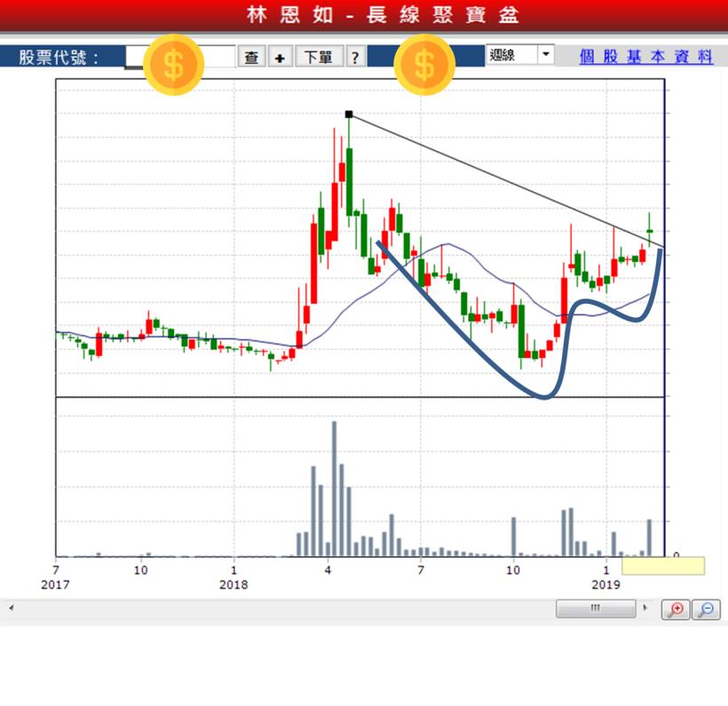The image size is (728, 706).
Task: Click the 2017 year axis label
Action: coord(55,584)
